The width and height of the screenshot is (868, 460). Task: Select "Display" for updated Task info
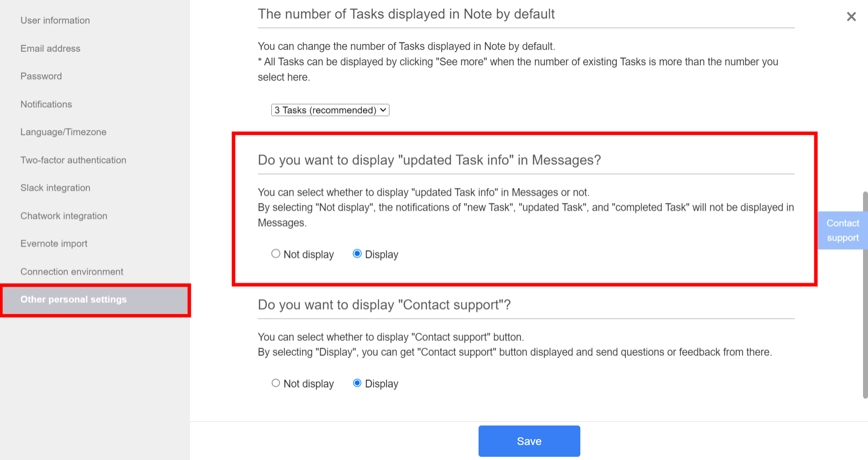357,254
